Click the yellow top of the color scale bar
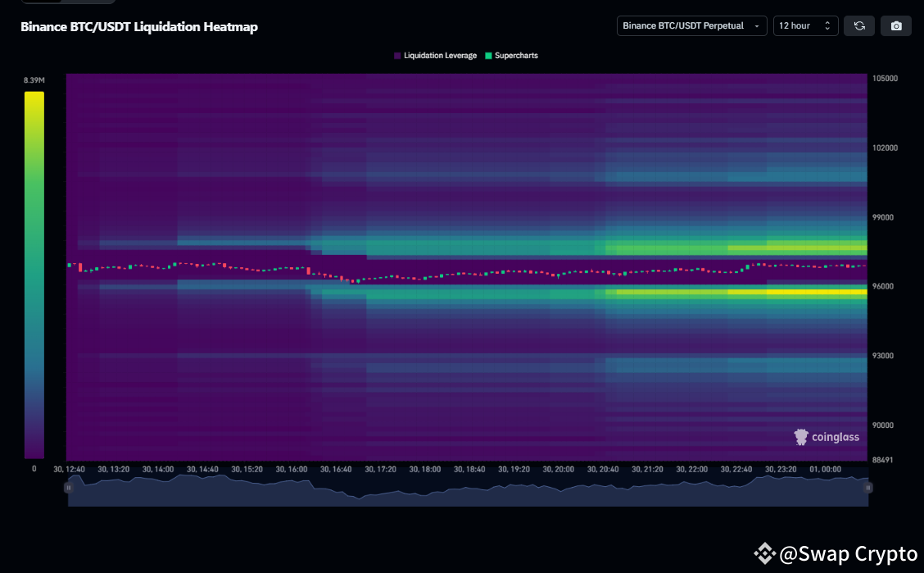The height and width of the screenshot is (573, 924). click(34, 97)
